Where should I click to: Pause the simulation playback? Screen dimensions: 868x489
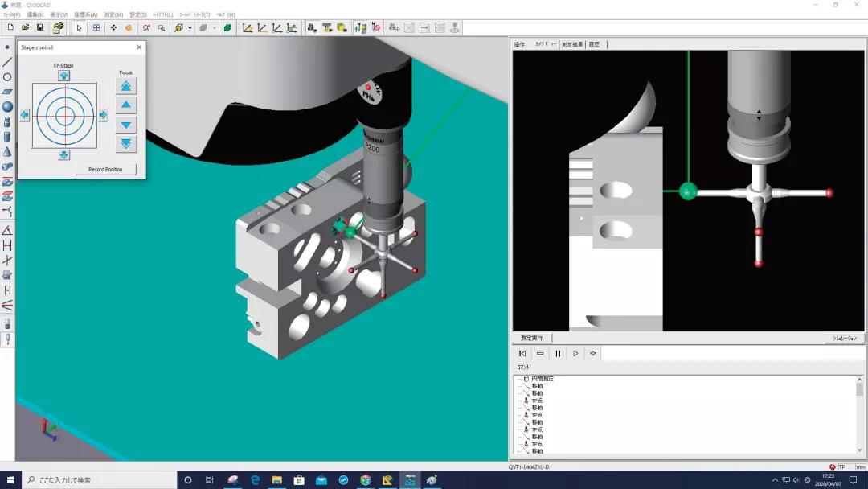click(558, 353)
